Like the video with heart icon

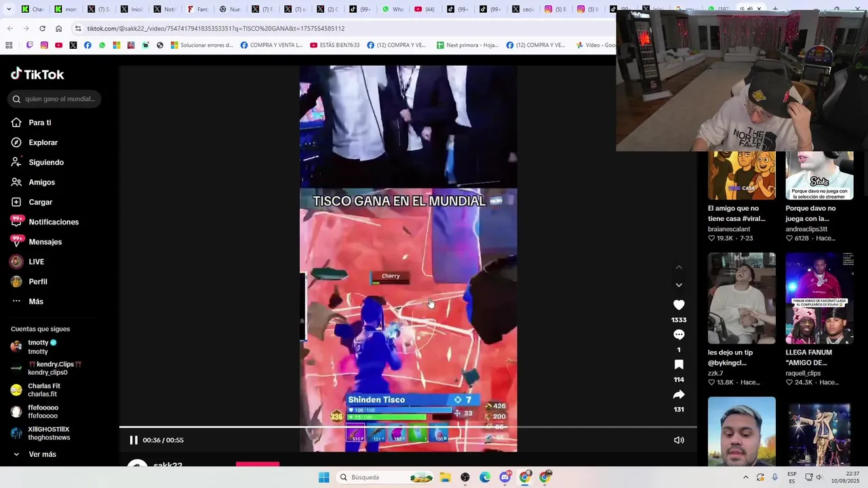point(679,305)
